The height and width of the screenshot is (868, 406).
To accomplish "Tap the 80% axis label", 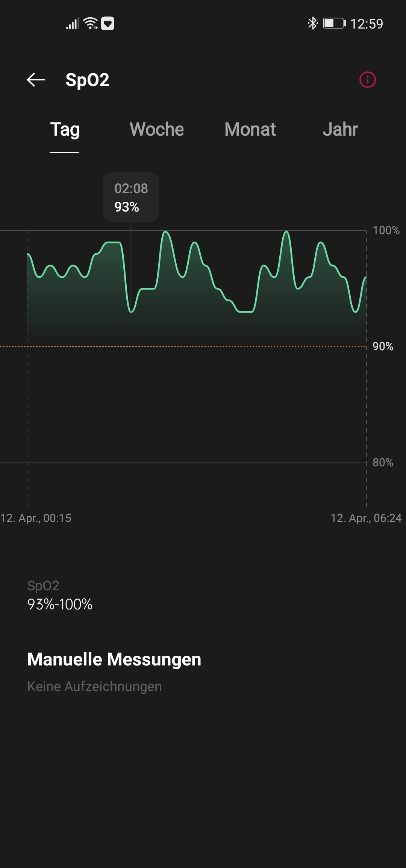I will (x=383, y=463).
